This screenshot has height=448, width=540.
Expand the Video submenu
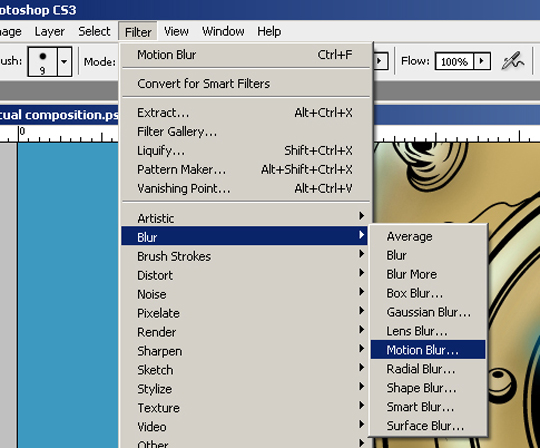click(246, 427)
